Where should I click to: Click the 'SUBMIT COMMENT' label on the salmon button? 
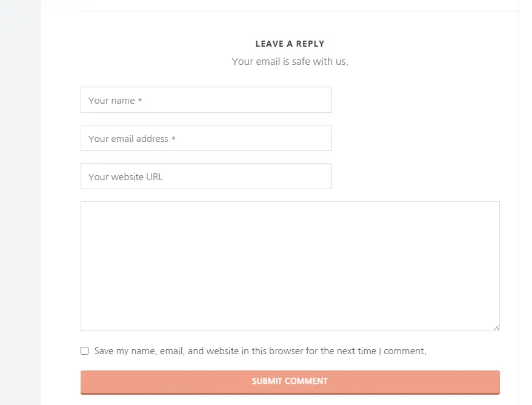pyautogui.click(x=290, y=381)
